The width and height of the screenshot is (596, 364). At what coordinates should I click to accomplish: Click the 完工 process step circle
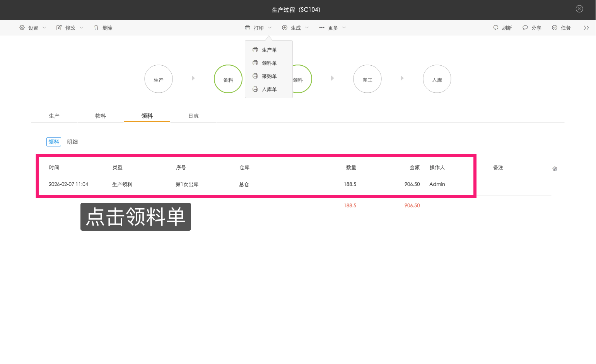click(367, 79)
